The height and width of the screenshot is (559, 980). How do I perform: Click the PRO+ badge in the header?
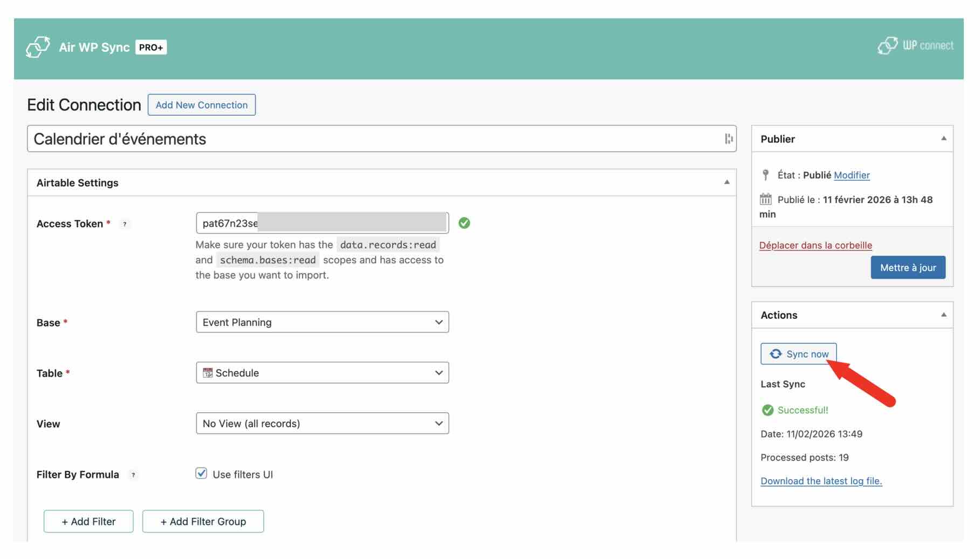[x=151, y=47]
